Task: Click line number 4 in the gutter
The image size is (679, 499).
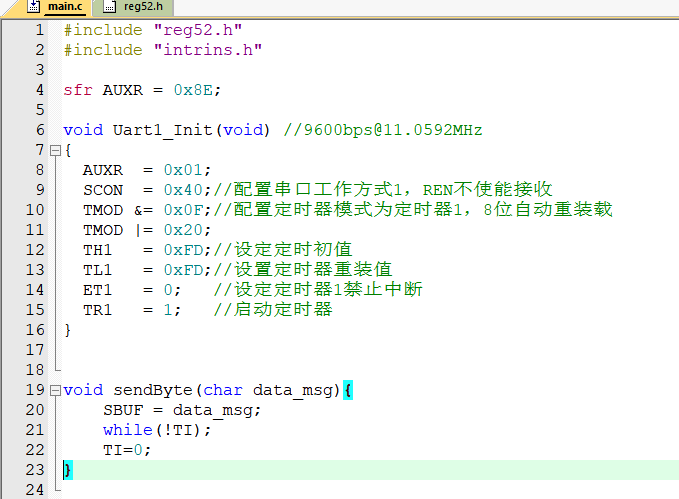Action: click(x=39, y=90)
